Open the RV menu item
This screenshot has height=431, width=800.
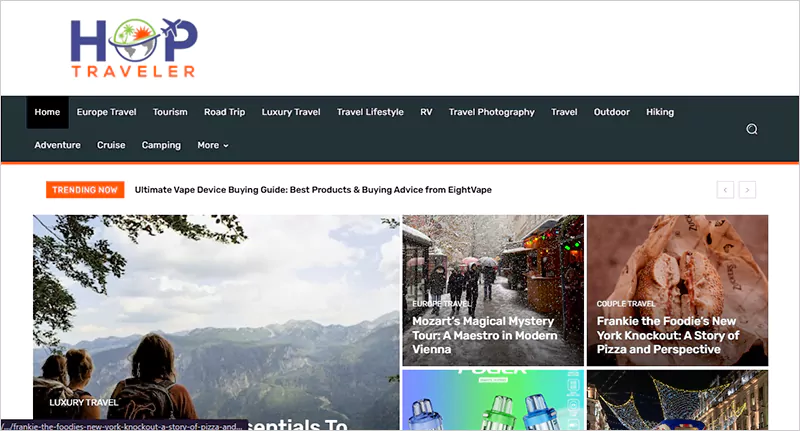pyautogui.click(x=426, y=112)
